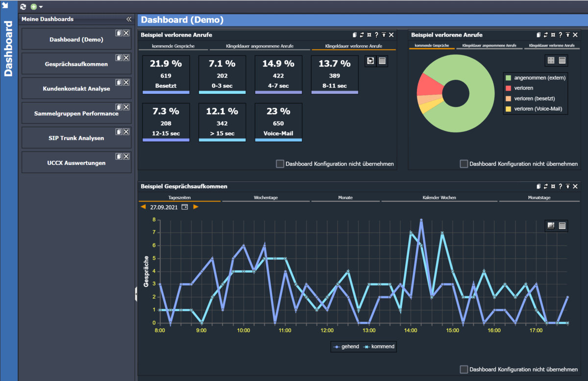Switch the pie chart widget to table view
Image resolution: width=588 pixels, height=381 pixels.
tap(562, 60)
